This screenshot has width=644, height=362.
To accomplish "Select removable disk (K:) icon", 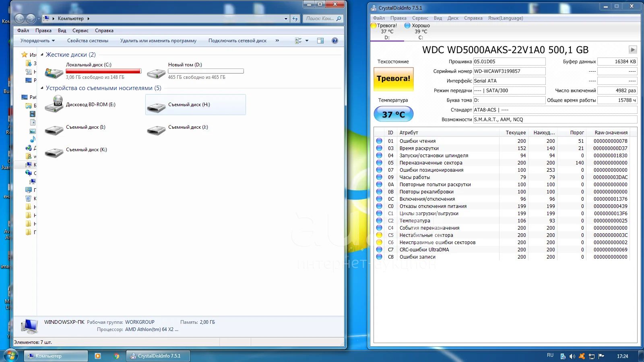I will pos(54,152).
